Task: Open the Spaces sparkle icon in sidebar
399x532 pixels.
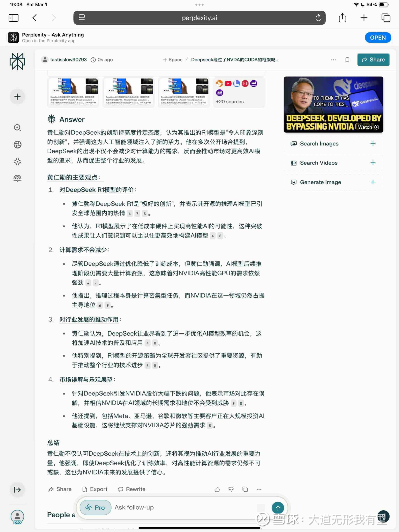Action: [17, 162]
